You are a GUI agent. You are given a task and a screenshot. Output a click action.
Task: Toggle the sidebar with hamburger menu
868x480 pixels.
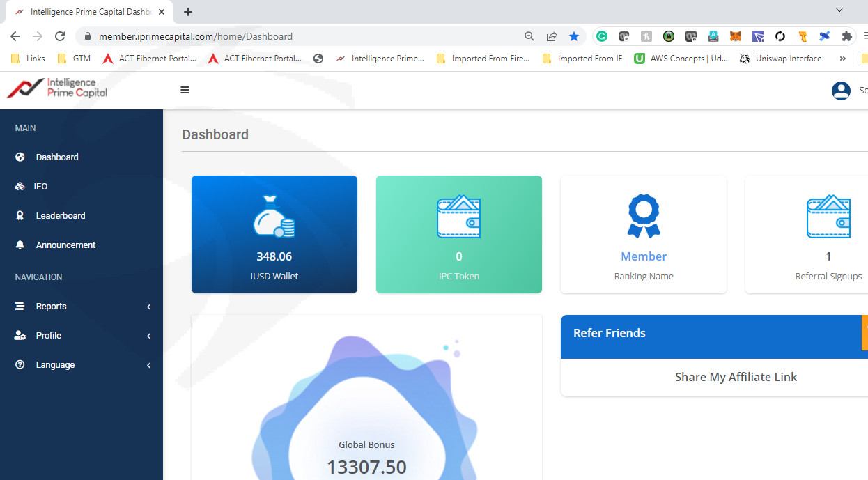click(x=185, y=90)
